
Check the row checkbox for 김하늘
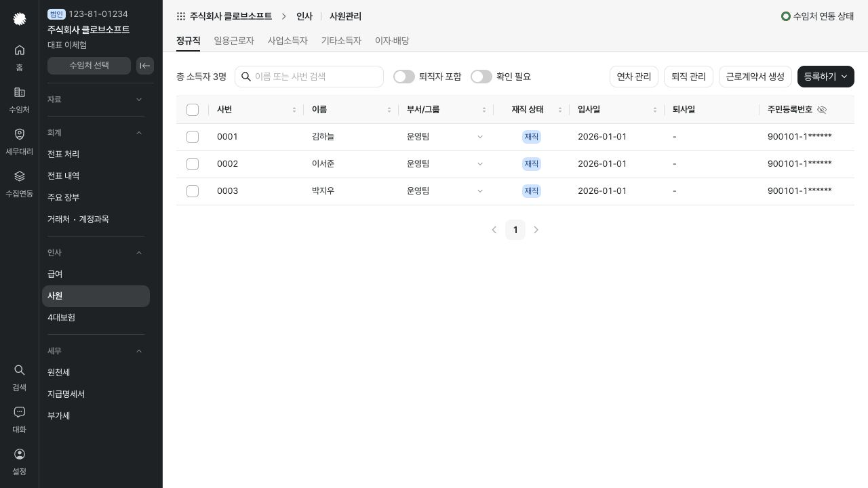[193, 137]
